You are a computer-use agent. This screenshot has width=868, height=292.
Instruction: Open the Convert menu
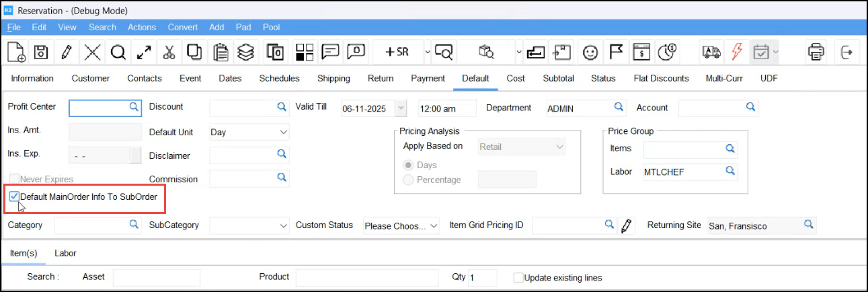183,28
